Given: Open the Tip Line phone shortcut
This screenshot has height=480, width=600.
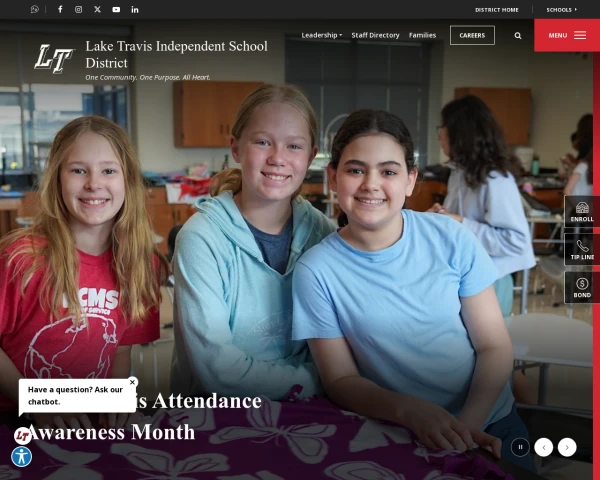Looking at the screenshot, I should pos(582,249).
